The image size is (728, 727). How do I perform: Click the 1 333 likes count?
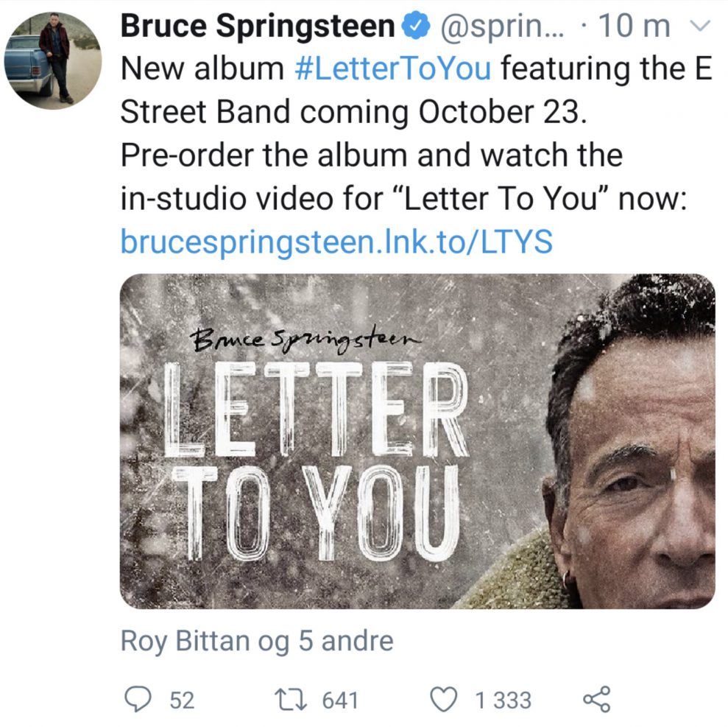(x=503, y=700)
